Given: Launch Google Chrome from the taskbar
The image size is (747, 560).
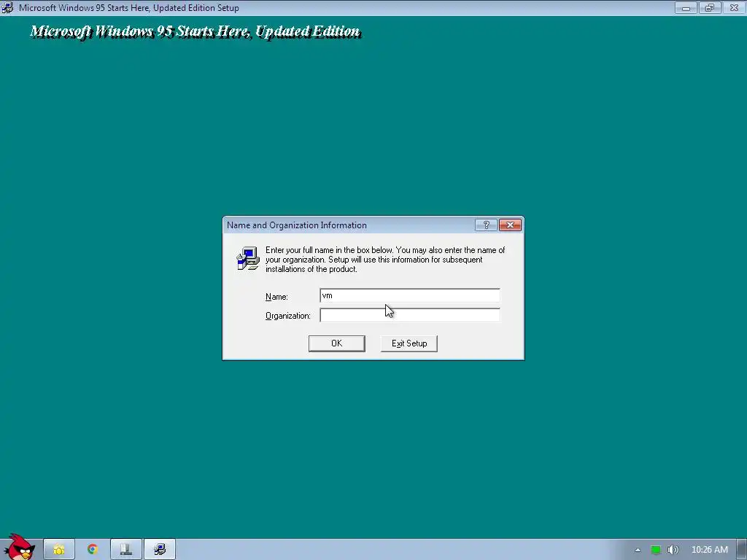Looking at the screenshot, I should (x=93, y=550).
